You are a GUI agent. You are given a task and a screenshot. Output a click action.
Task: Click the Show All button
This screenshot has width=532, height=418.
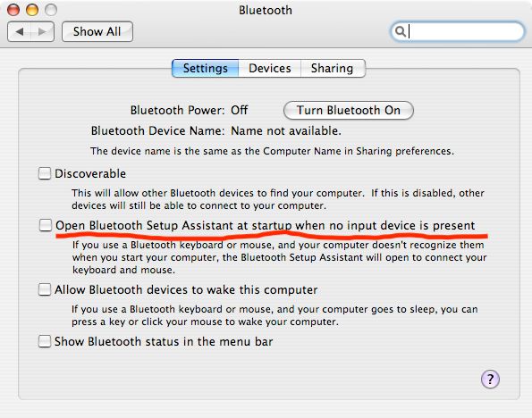point(97,32)
